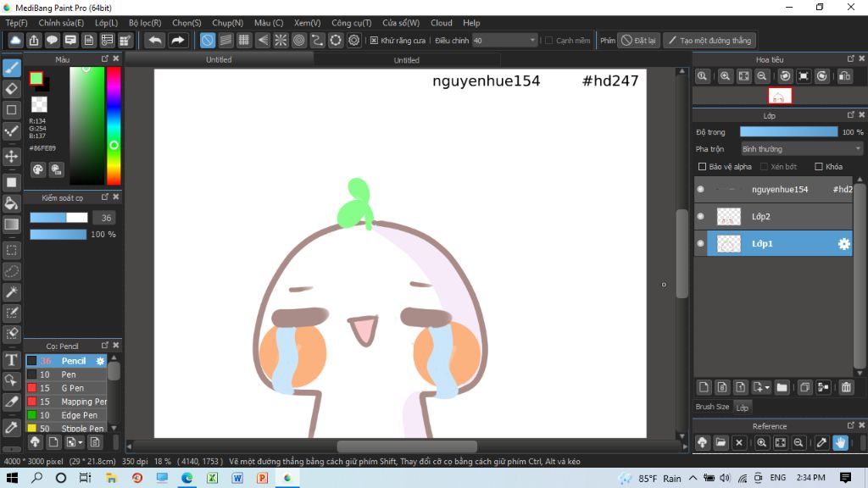Enable the radial snap guide
This screenshot has height=488, width=868.
[281, 41]
